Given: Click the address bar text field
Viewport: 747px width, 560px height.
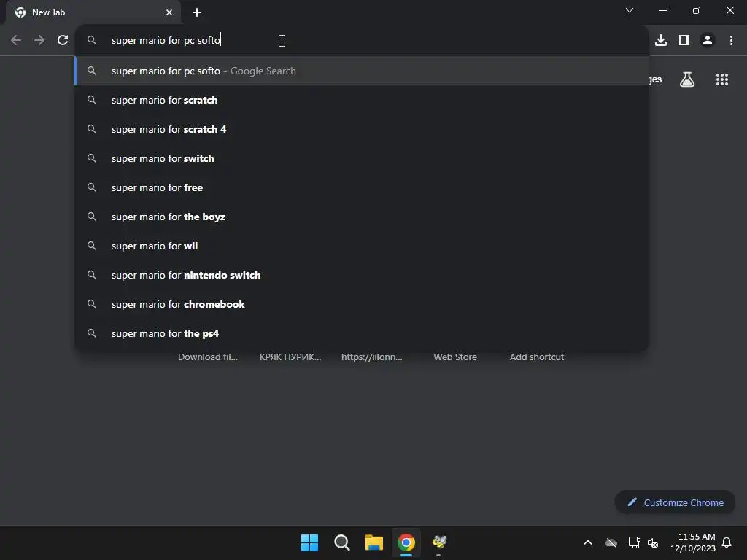Looking at the screenshot, I should 361,41.
